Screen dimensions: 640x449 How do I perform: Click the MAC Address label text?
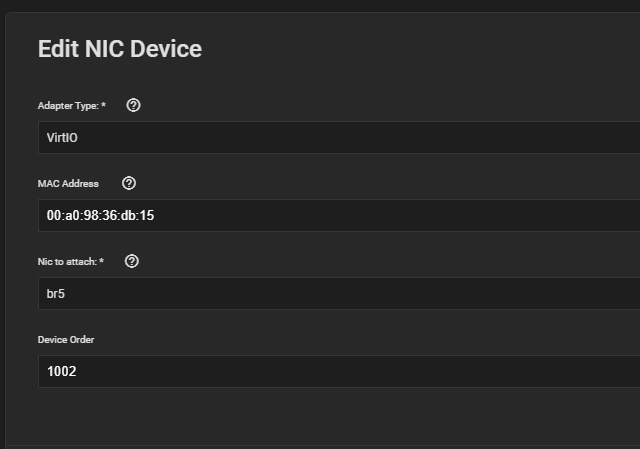(68, 184)
